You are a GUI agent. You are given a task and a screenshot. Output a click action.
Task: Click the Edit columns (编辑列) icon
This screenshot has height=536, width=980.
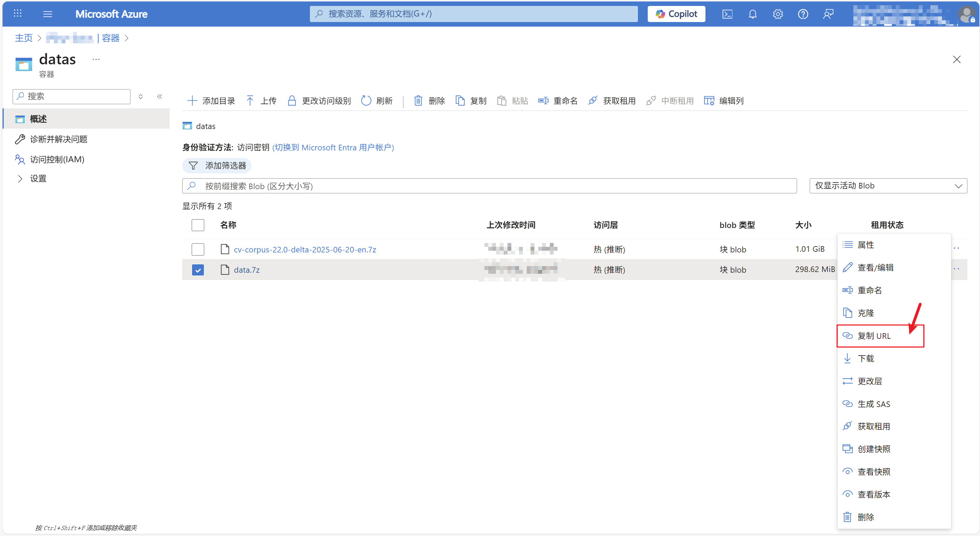coord(709,101)
